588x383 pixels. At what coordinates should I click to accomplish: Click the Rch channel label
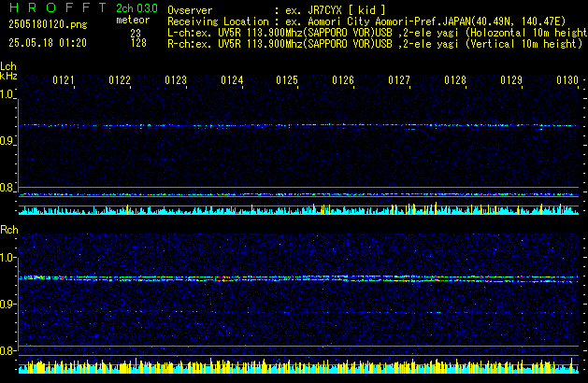pyautogui.click(x=9, y=230)
